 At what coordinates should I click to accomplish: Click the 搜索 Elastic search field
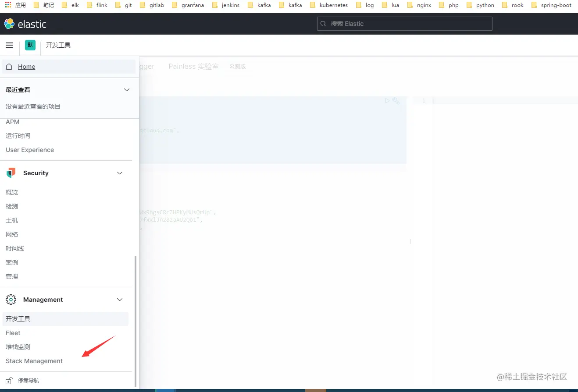[405, 24]
